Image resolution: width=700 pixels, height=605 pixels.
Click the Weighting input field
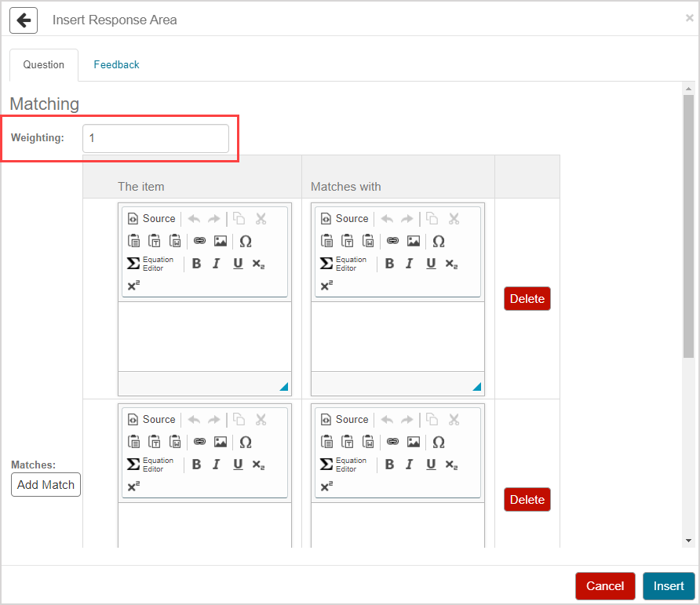(155, 138)
